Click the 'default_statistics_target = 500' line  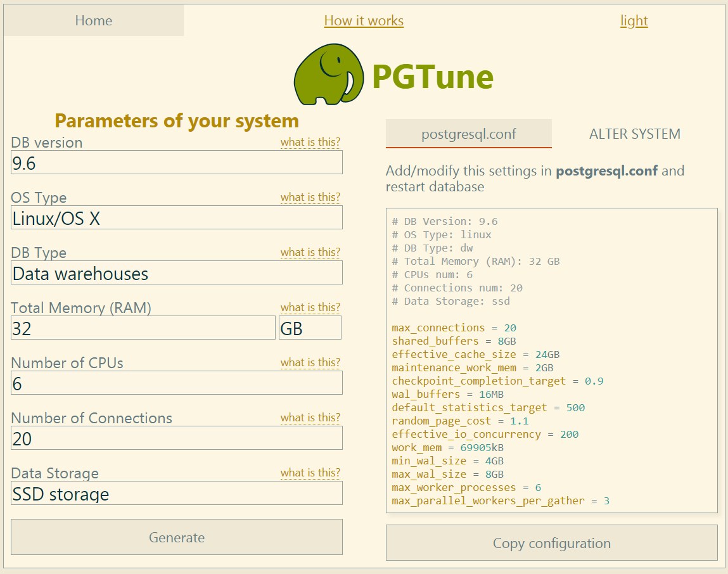click(x=489, y=408)
